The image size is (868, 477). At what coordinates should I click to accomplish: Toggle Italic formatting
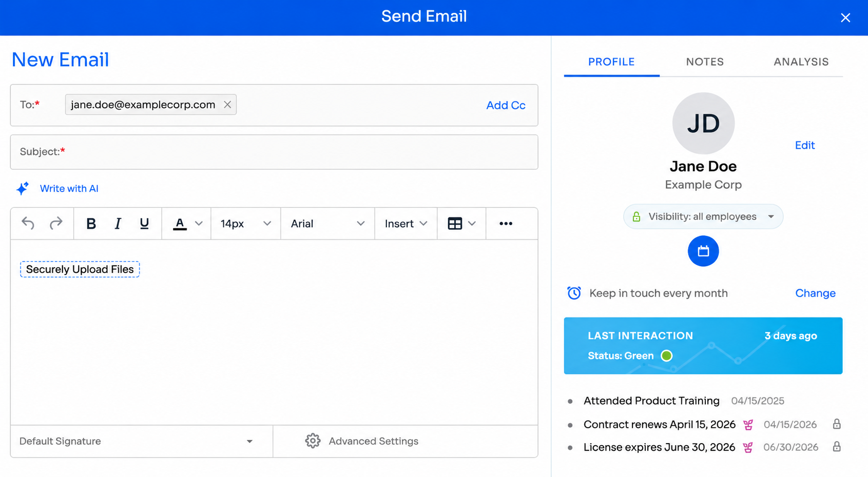[x=118, y=224]
